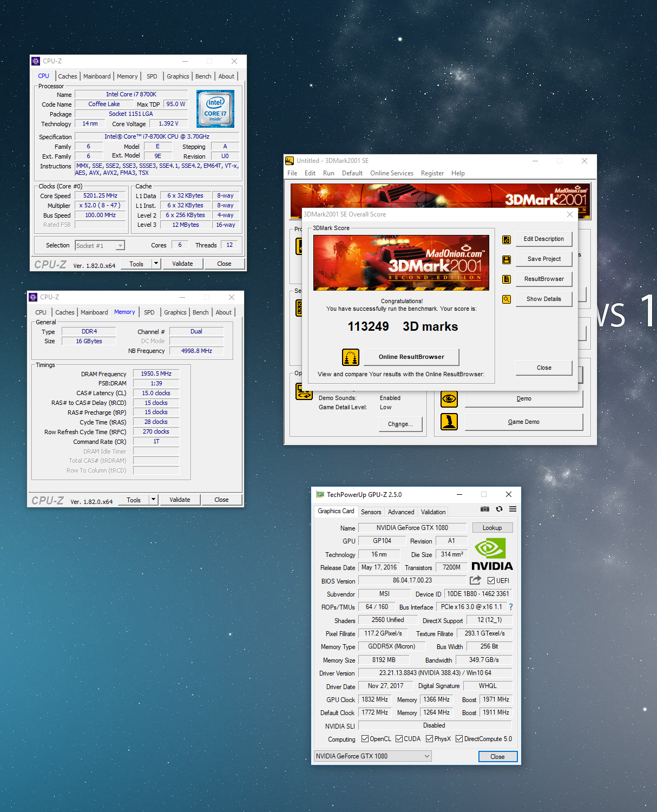The width and height of the screenshot is (657, 812).
Task: Click the Validate button in CPU-Z CPU window
Action: tap(183, 264)
